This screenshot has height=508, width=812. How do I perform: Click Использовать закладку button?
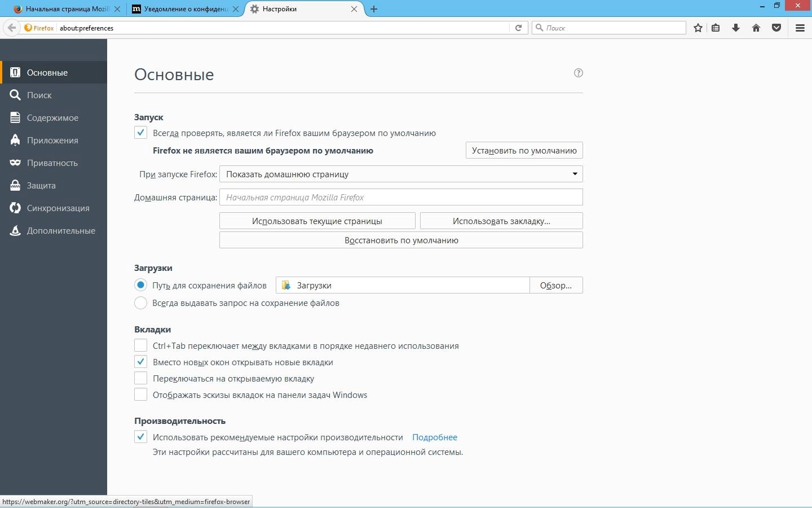[501, 221]
